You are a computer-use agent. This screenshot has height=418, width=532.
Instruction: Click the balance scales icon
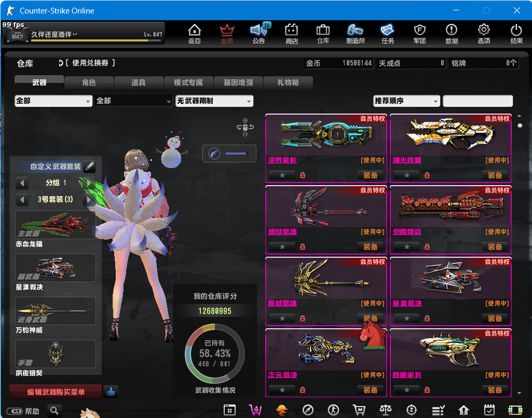[x=386, y=410]
